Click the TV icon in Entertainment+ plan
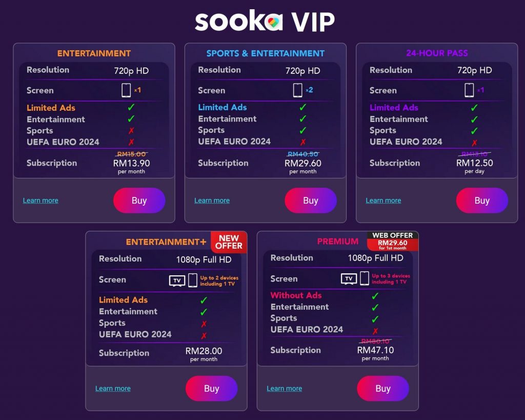The width and height of the screenshot is (525, 420). pyautogui.click(x=177, y=281)
